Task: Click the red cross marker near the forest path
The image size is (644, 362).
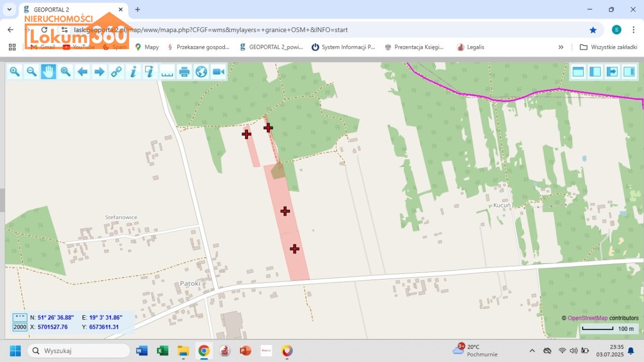Action: pyautogui.click(x=268, y=128)
